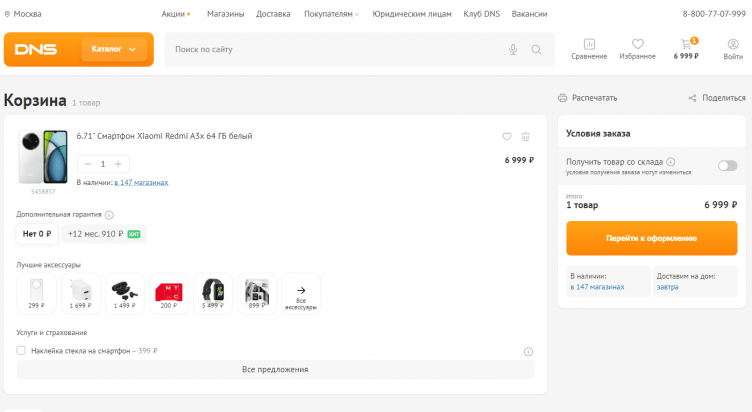Viewport: 752px width, 412px height.
Task: Expand the Покупателям dropdown menu
Action: [x=331, y=14]
